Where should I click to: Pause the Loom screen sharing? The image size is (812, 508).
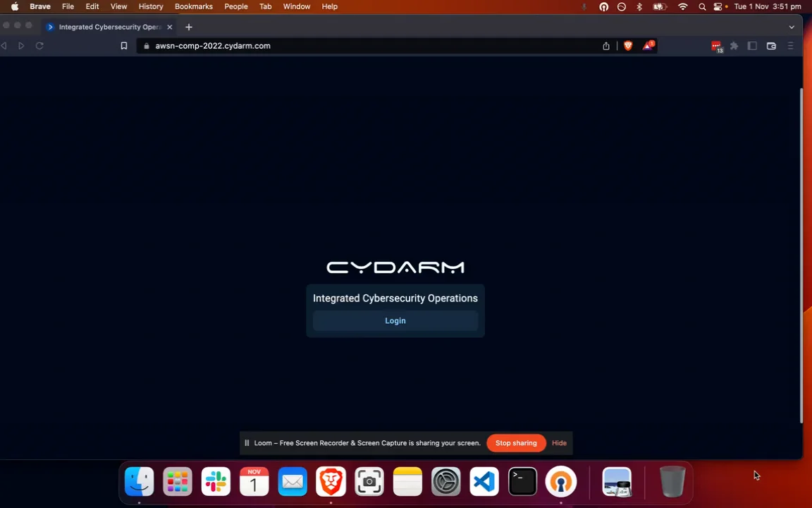[x=247, y=443]
